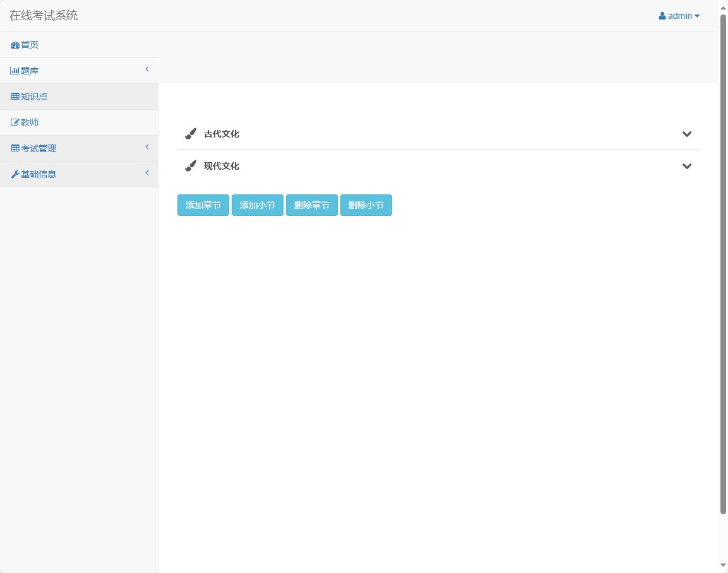Click the dashboard icon beside 首页
The height and width of the screenshot is (573, 728).
(x=15, y=45)
